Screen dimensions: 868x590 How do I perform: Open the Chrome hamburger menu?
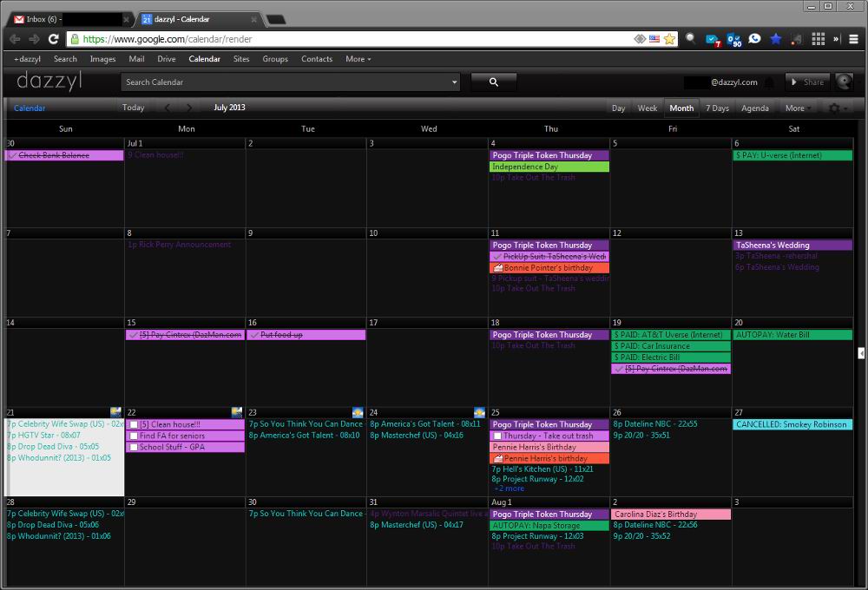pos(853,39)
